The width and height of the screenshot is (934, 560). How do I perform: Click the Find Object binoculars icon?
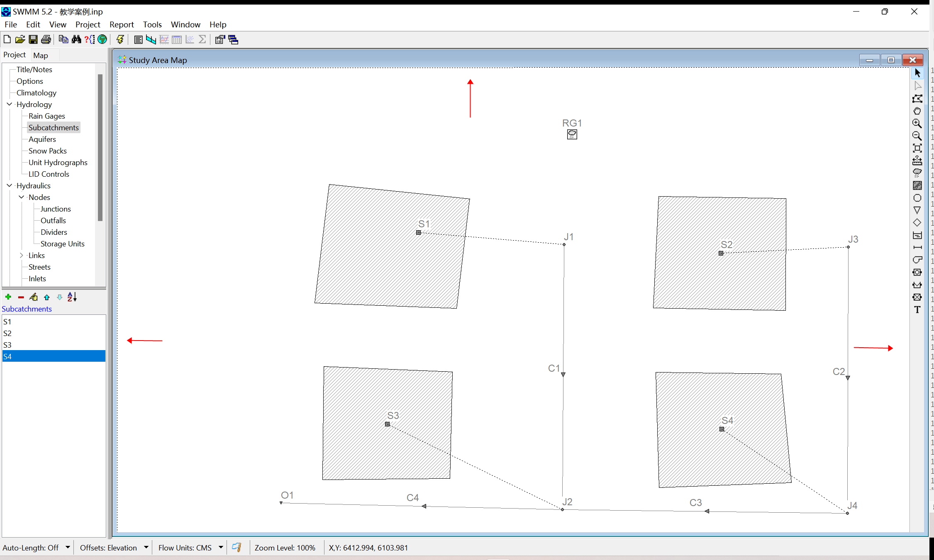click(76, 39)
